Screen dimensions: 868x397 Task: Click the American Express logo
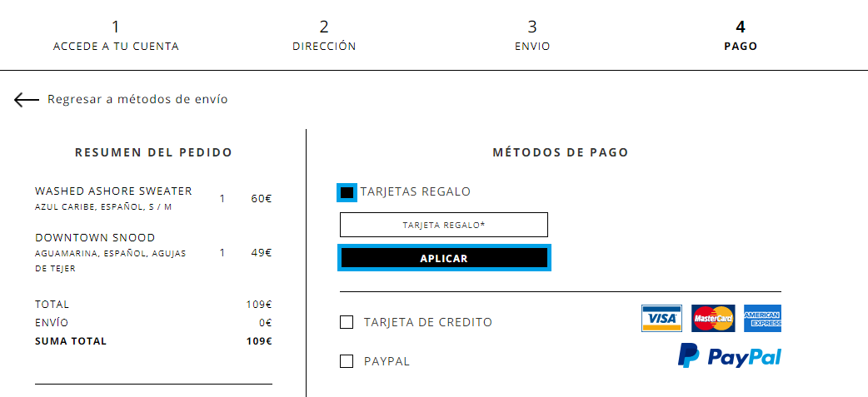pos(762,319)
